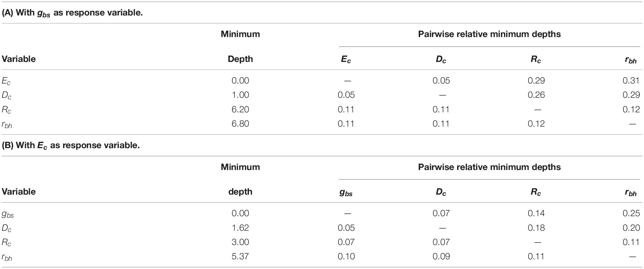
Task: Select the rbh column header in table A
Action: point(631,60)
